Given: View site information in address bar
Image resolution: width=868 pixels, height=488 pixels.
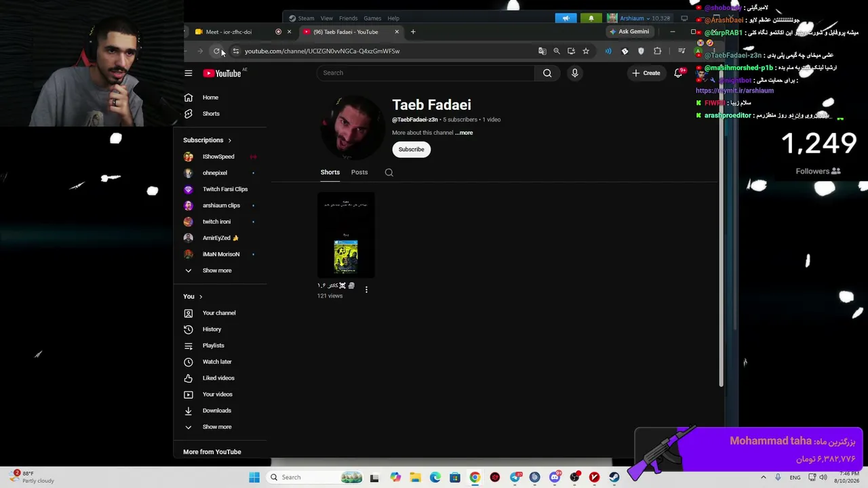Looking at the screenshot, I should (235, 51).
